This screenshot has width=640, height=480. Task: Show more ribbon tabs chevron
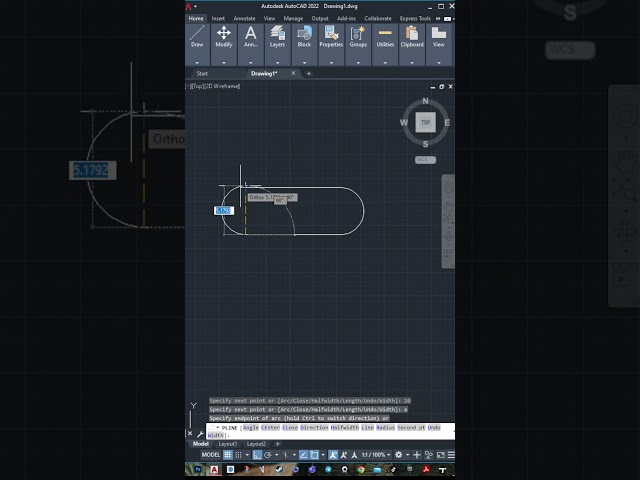438,18
